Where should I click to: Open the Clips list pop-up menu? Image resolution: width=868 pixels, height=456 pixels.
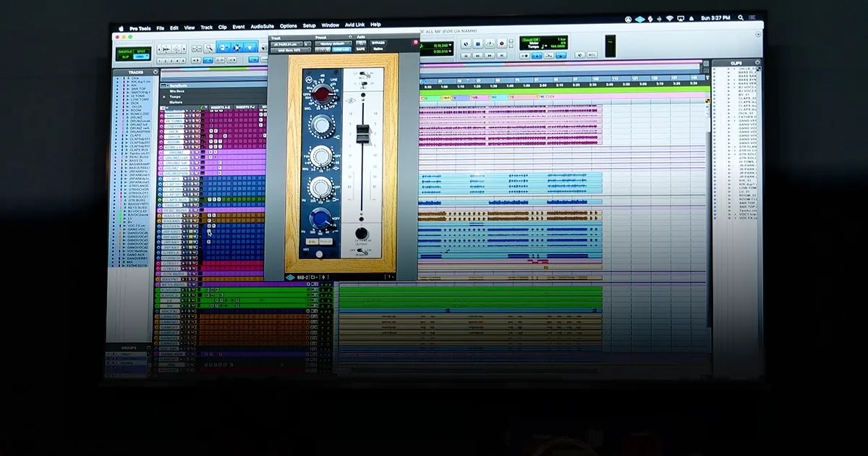pos(757,63)
